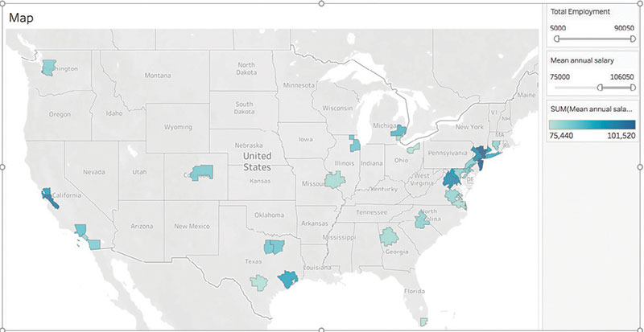Image resolution: width=644 pixels, height=332 pixels.
Task: Click the Houston area dark teal region
Action: (287, 279)
